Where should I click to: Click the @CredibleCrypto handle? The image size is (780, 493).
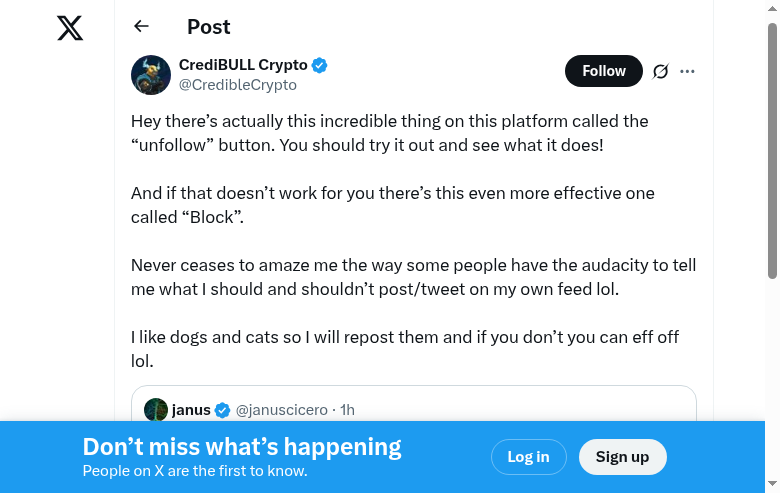coord(237,85)
